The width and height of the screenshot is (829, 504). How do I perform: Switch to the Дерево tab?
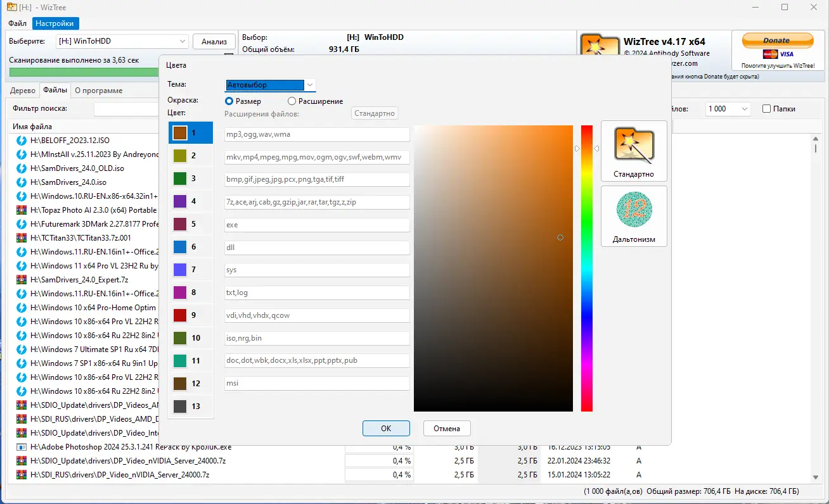click(23, 91)
